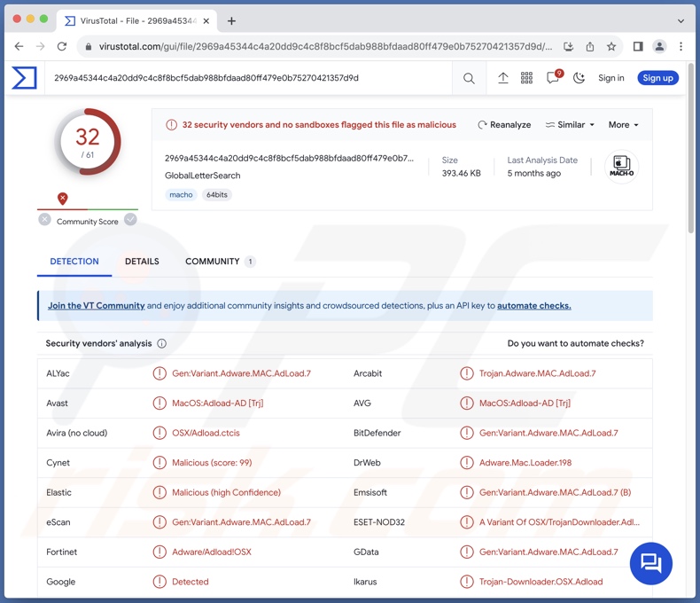Open the apps grid icon
Screen dimensions: 700x603
point(527,78)
